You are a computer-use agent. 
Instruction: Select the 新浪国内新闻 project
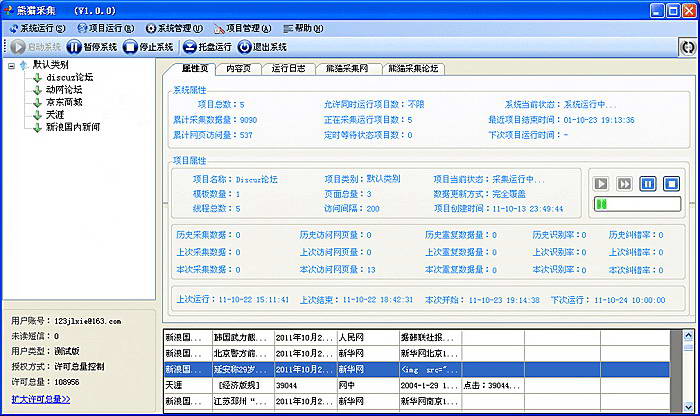click(73, 127)
